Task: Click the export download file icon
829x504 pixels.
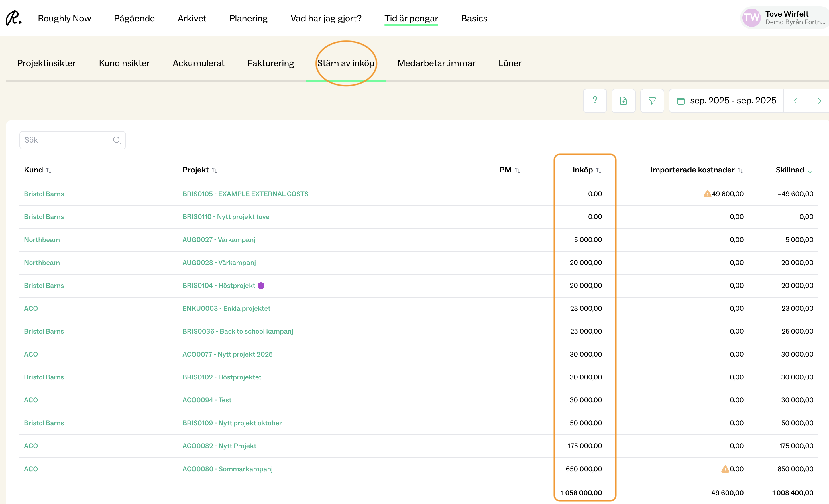Action: click(623, 101)
